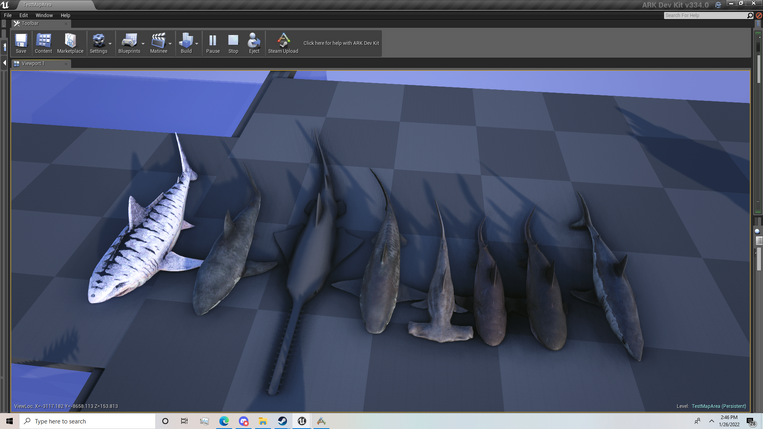763x429 pixels.
Task: Open the Blueprints toolbar button
Action: (x=129, y=43)
